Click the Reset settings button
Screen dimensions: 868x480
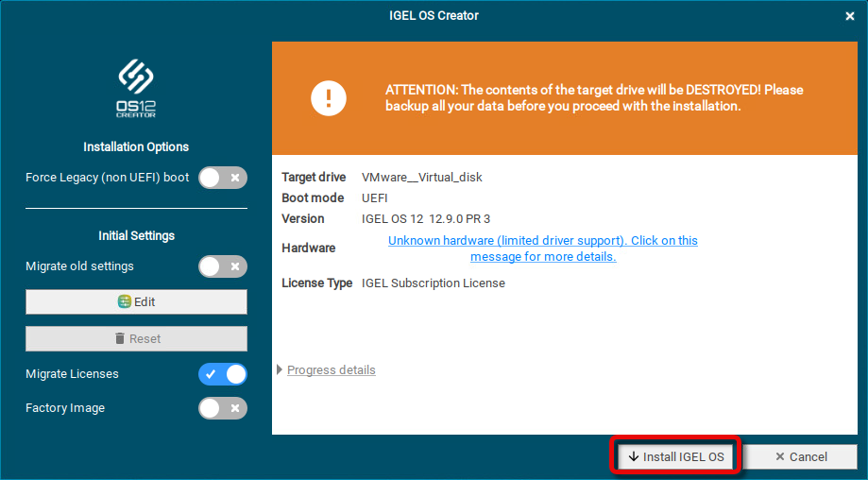pos(136,338)
